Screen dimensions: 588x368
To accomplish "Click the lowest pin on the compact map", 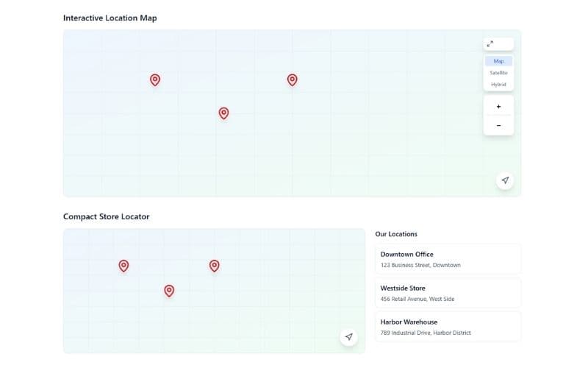I will [169, 291].
